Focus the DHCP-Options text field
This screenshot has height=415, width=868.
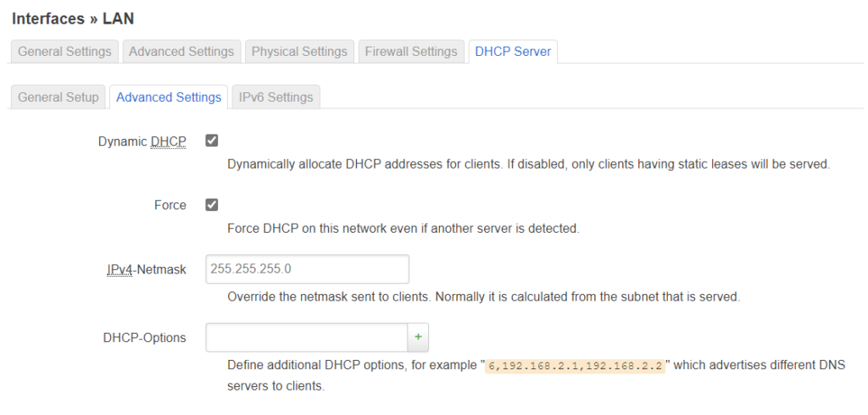[306, 338]
